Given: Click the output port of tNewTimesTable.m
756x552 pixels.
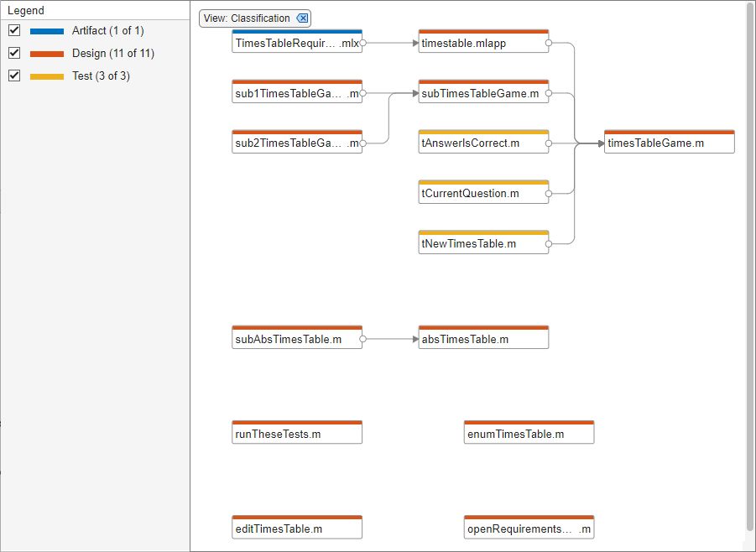Looking at the screenshot, I should [x=549, y=244].
